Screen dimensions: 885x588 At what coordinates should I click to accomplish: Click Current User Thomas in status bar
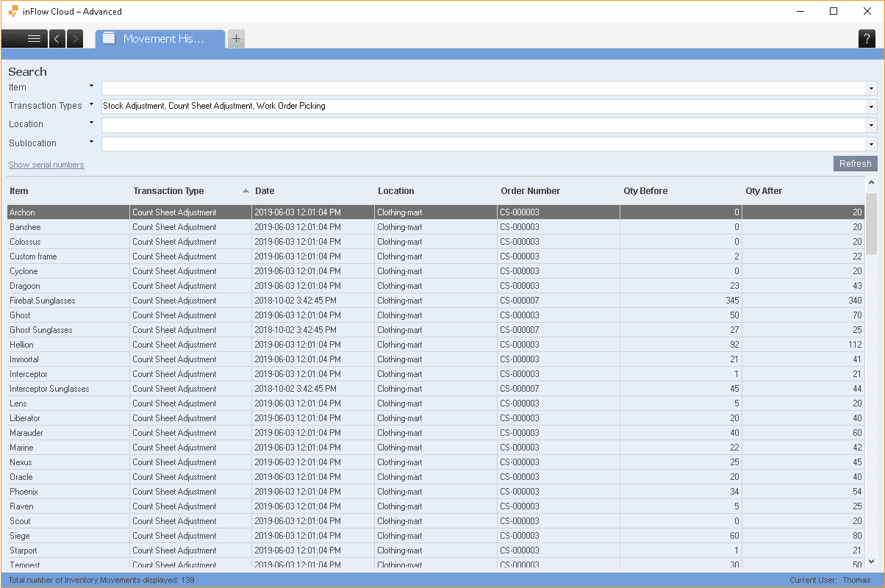coord(830,580)
